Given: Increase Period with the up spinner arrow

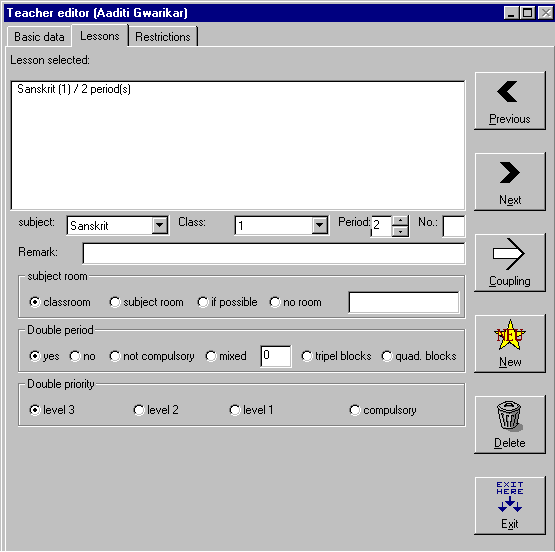Looking at the screenshot, I should tap(400, 220).
